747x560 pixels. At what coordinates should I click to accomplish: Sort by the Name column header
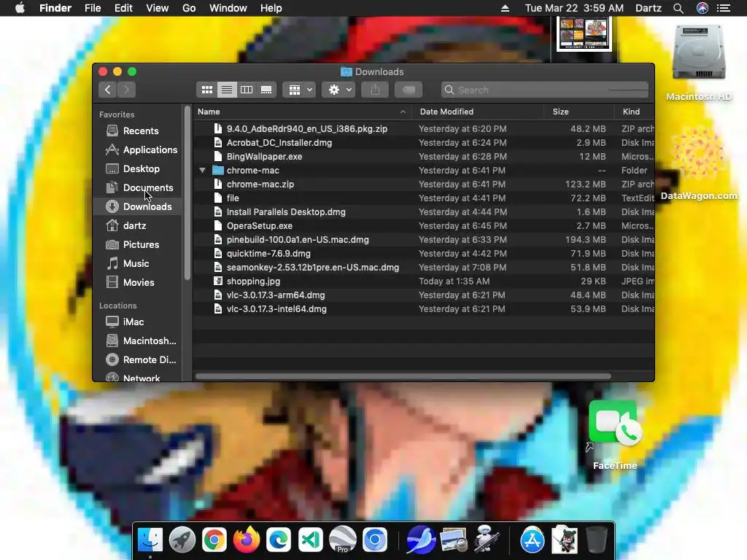point(303,112)
